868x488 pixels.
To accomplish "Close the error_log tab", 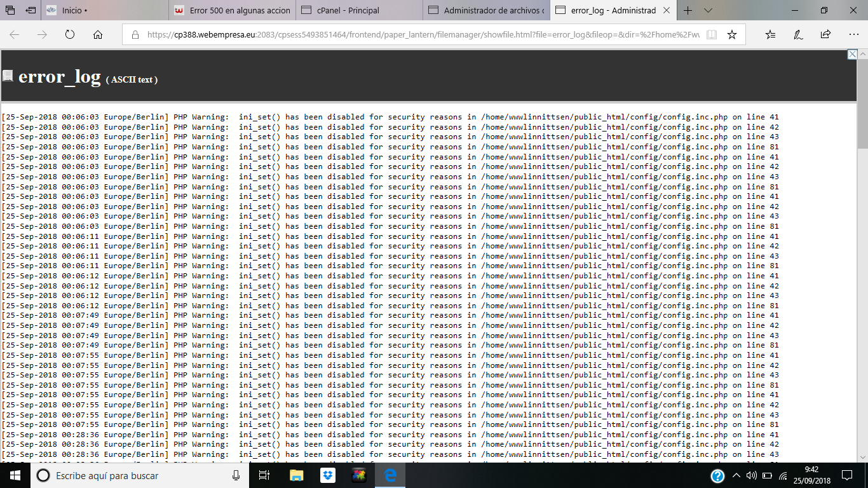I will (667, 10).
